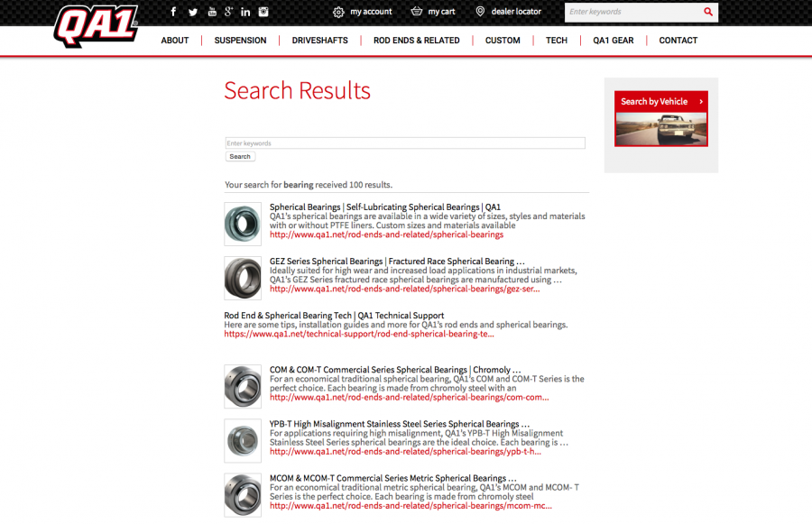The image size is (812, 524).
Task: Click the my cart link
Action: [441, 12]
